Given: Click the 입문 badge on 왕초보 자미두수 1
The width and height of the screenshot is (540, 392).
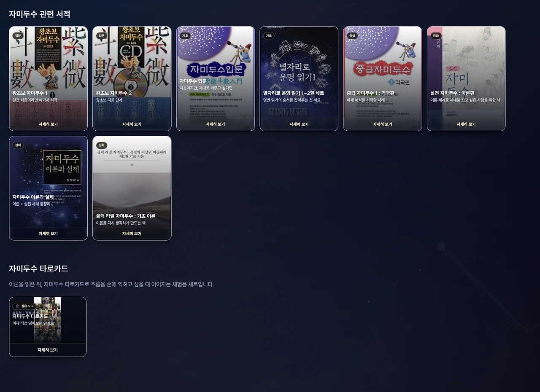Looking at the screenshot, I should click(x=18, y=36).
